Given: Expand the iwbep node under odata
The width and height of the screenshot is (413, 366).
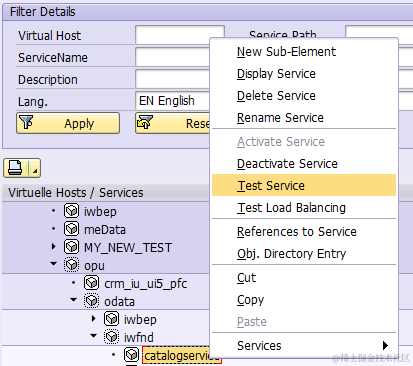Looking at the screenshot, I should click(x=94, y=319).
